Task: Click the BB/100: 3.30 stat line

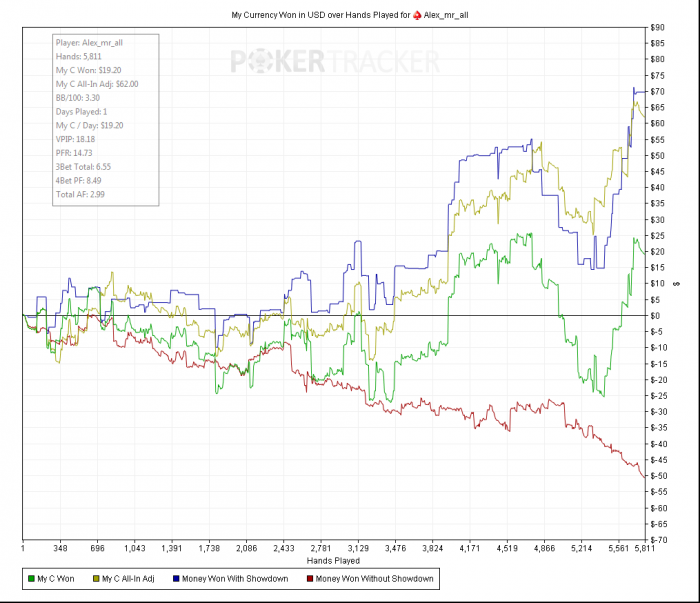Action: 78,98
